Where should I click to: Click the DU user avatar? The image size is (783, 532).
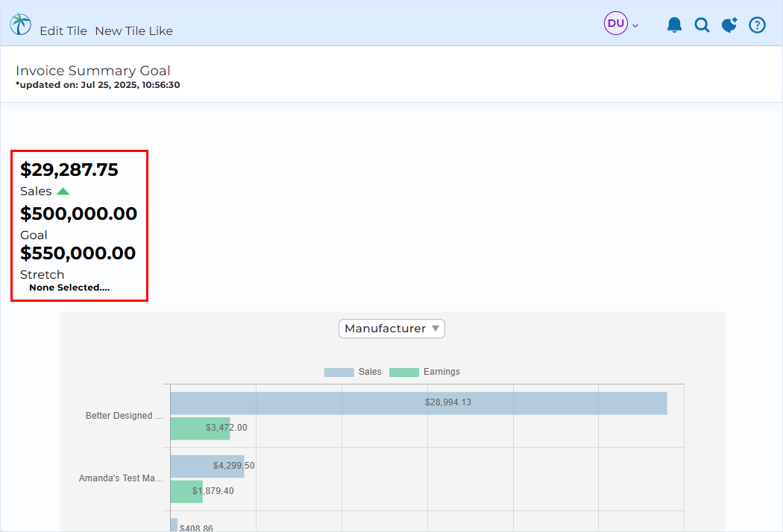tap(616, 23)
